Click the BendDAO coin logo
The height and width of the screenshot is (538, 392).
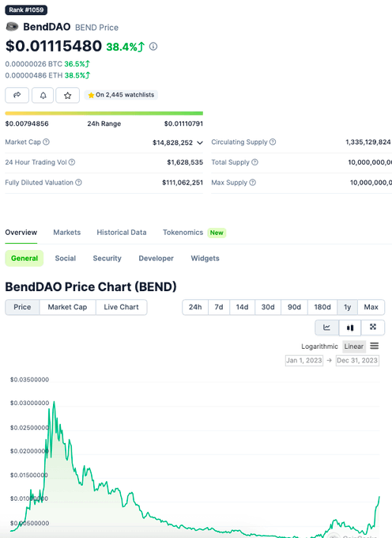[x=13, y=26]
